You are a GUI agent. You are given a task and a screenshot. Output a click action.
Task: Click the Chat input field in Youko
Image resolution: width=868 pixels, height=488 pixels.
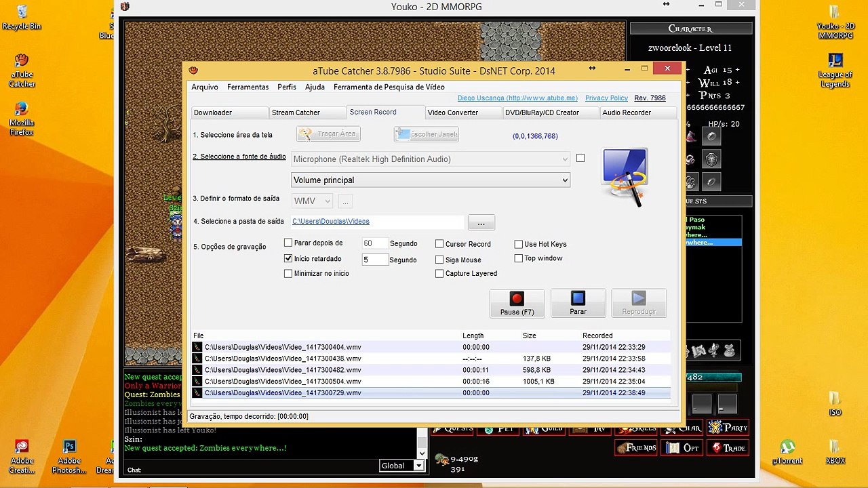260,470
